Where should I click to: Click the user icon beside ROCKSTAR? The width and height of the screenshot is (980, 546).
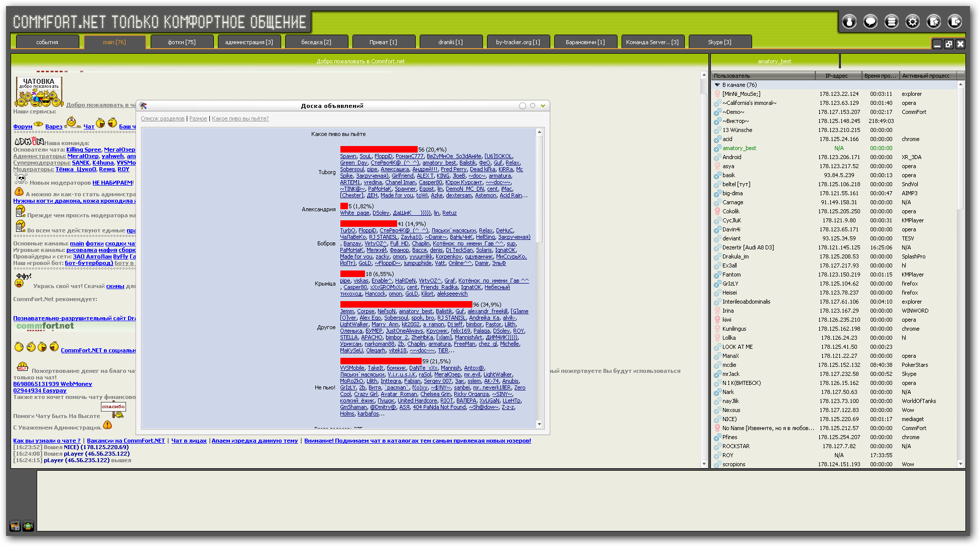[x=717, y=446]
